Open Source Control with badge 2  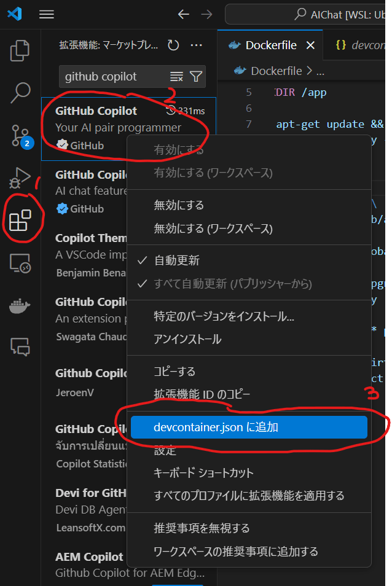[x=22, y=136]
